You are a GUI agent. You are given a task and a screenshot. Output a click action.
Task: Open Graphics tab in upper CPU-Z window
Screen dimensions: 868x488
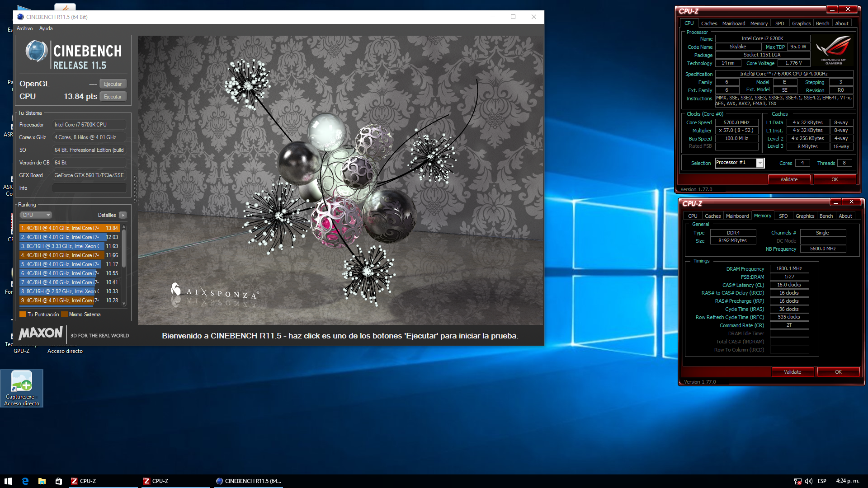point(801,23)
